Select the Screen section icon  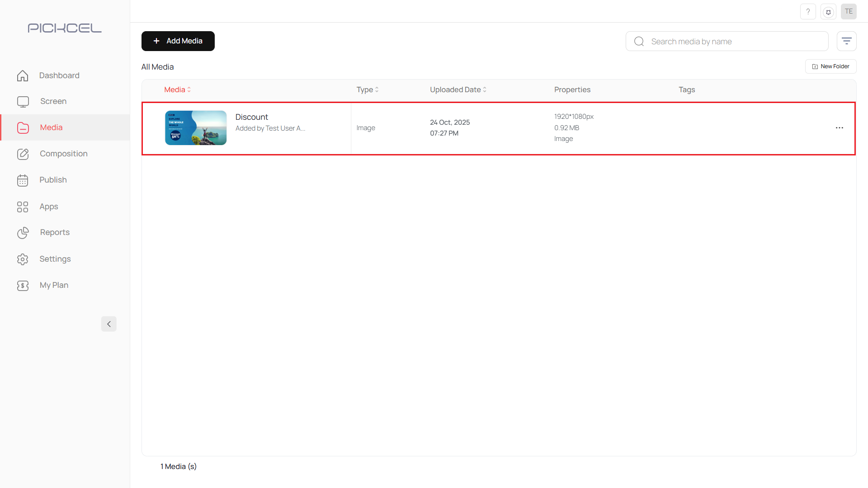click(x=23, y=101)
